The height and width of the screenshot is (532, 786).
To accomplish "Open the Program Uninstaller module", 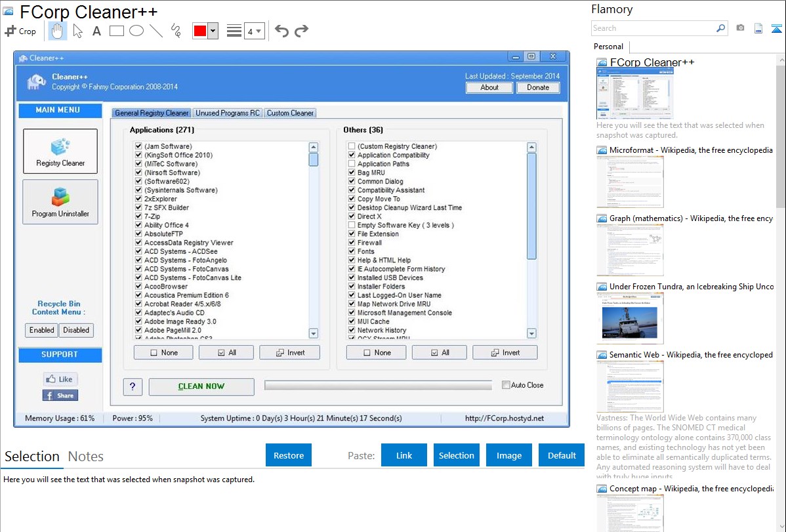I will pos(60,201).
